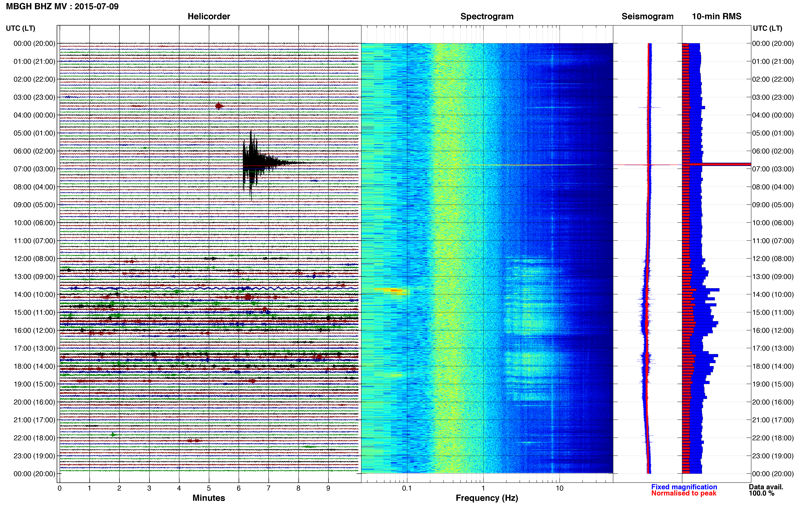The height and width of the screenshot is (508, 812).
Task: Click the left-axis time label '12:00 (08:00)'
Action: 34,259
